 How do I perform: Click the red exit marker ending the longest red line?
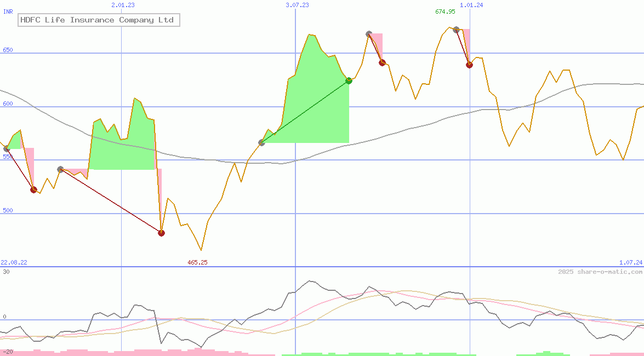pos(161,233)
